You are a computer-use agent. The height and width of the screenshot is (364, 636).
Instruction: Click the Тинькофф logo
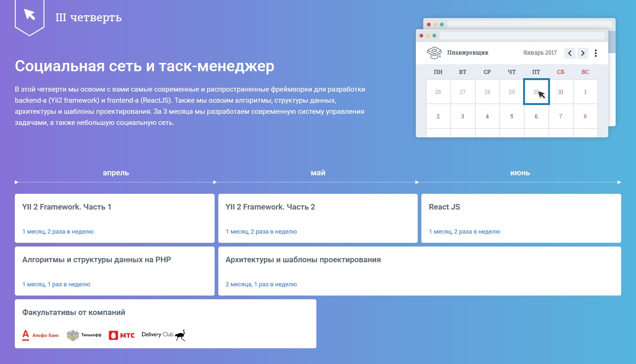tap(83, 334)
